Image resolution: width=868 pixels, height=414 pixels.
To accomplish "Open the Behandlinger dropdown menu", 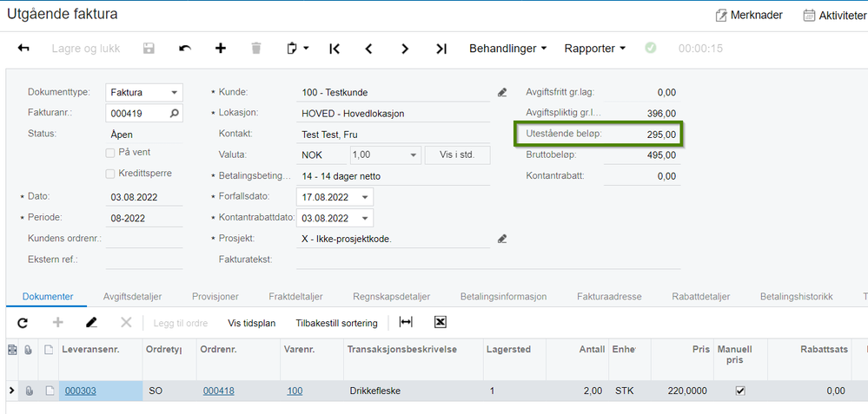I will pyautogui.click(x=508, y=48).
